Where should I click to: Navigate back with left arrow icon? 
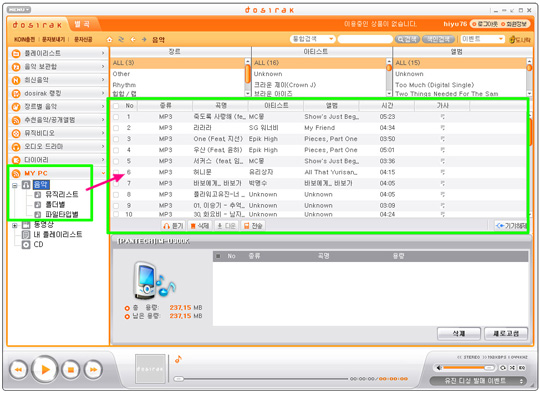(133, 40)
